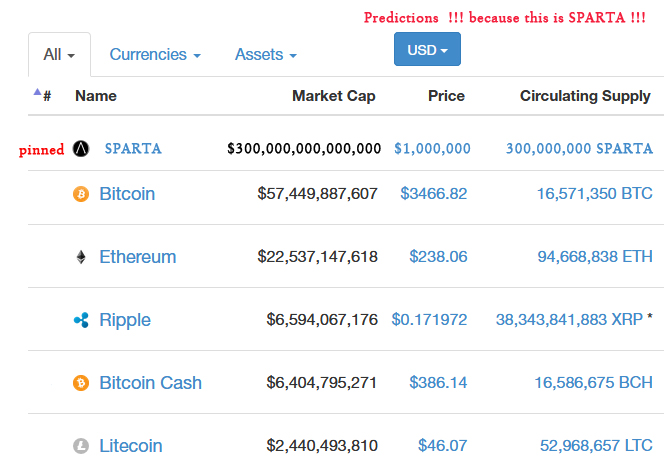Sort by rank using # arrow
Viewport: 664px width, 460px height.
pos(43,96)
